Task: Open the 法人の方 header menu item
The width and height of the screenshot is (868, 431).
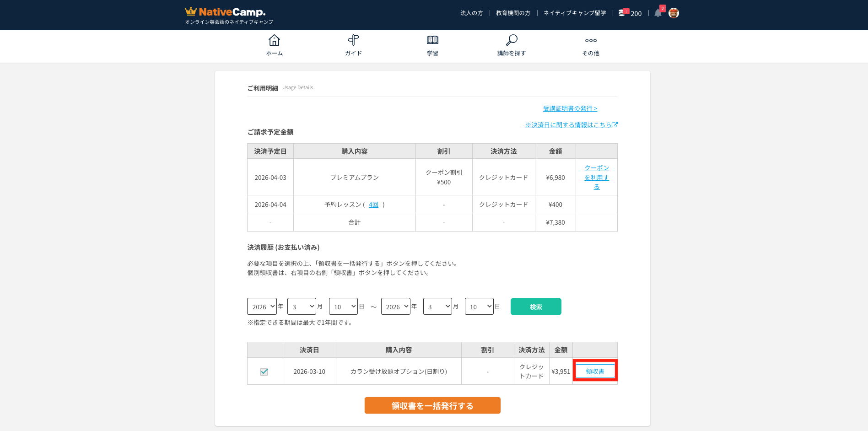Action: click(x=471, y=13)
